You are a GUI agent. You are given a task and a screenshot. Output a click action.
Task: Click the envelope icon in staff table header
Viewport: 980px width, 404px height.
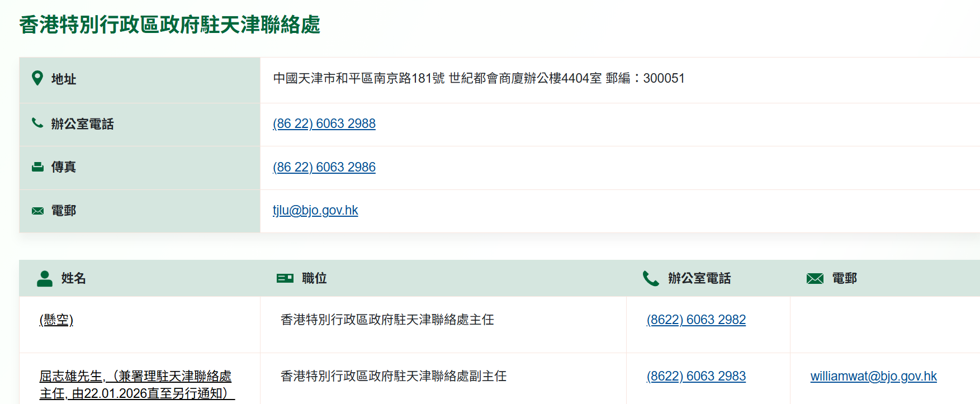click(815, 278)
